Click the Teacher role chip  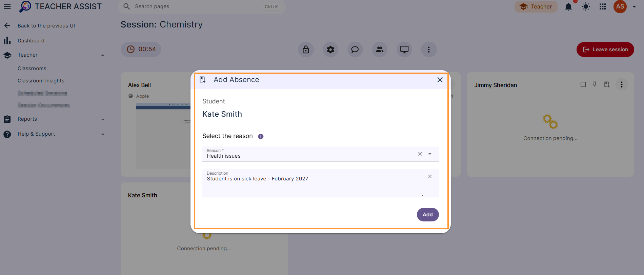[536, 6]
